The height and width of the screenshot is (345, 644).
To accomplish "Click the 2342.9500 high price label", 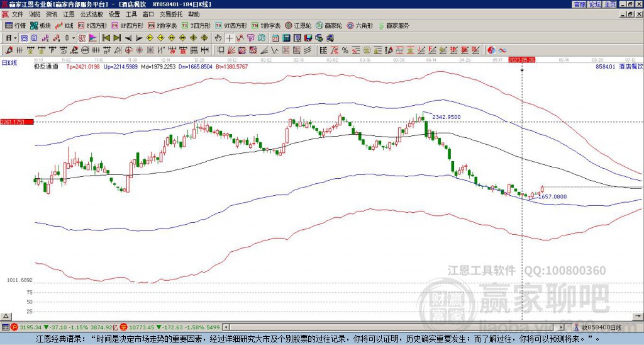I will 447,117.
